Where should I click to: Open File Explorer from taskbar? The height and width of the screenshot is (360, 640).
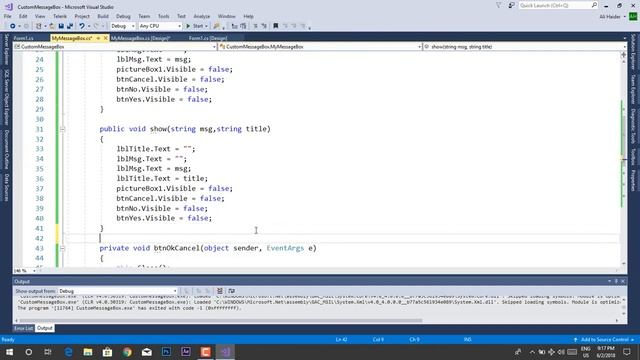pyautogui.click(x=88, y=352)
